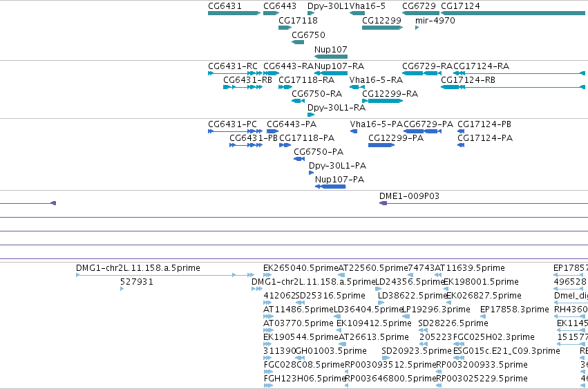This screenshot has width=588, height=389.
Task: Open EST GH01003.5prime
Action: [x=331, y=352]
